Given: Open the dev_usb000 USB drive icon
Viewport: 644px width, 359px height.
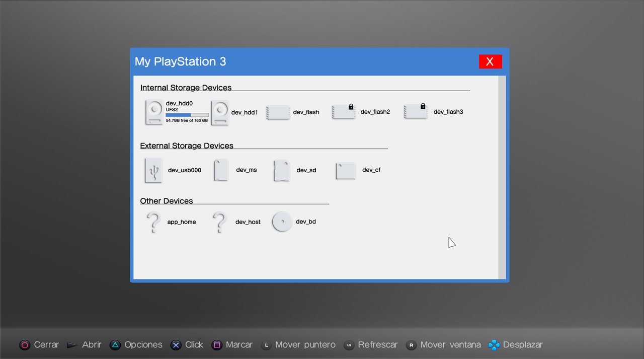Looking at the screenshot, I should pyautogui.click(x=153, y=170).
